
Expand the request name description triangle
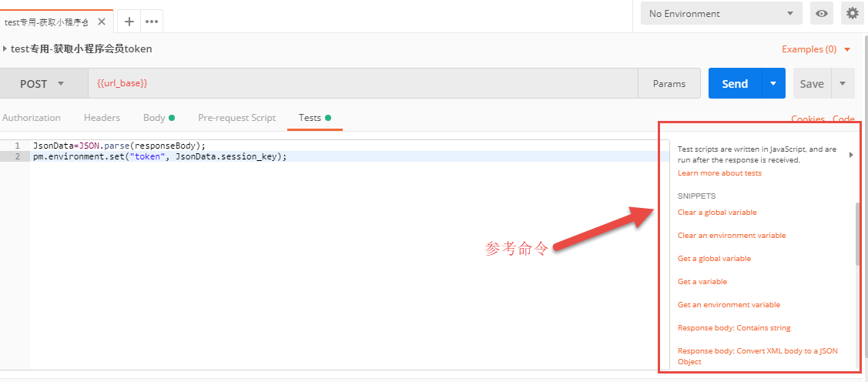point(5,49)
